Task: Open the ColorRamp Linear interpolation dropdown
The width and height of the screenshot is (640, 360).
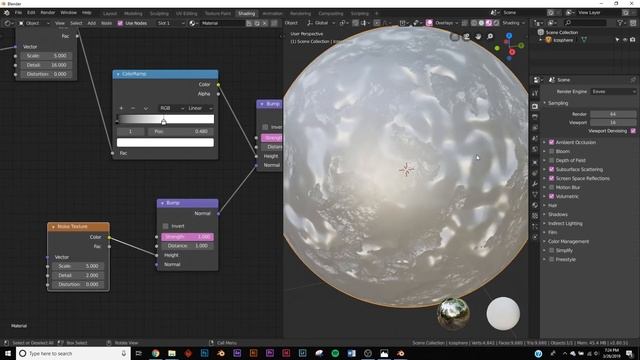Action: click(x=200, y=108)
